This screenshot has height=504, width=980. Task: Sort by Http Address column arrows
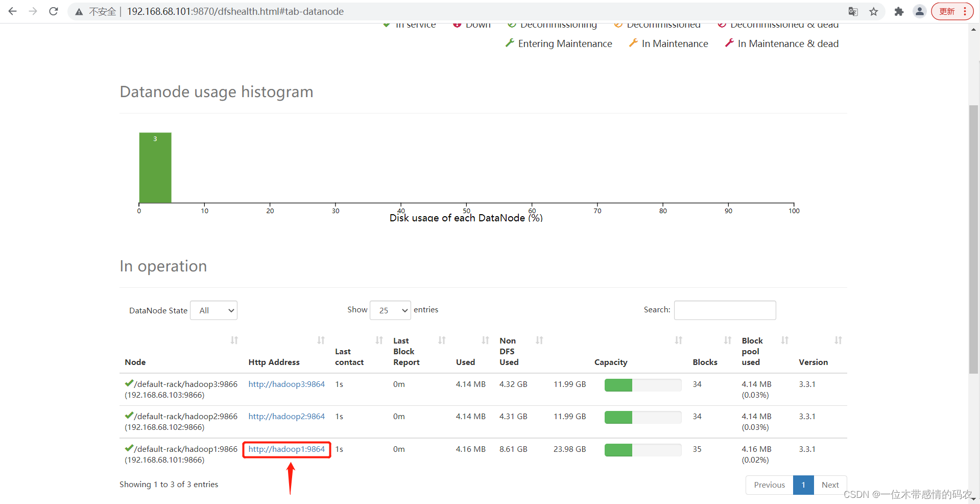[x=321, y=340]
